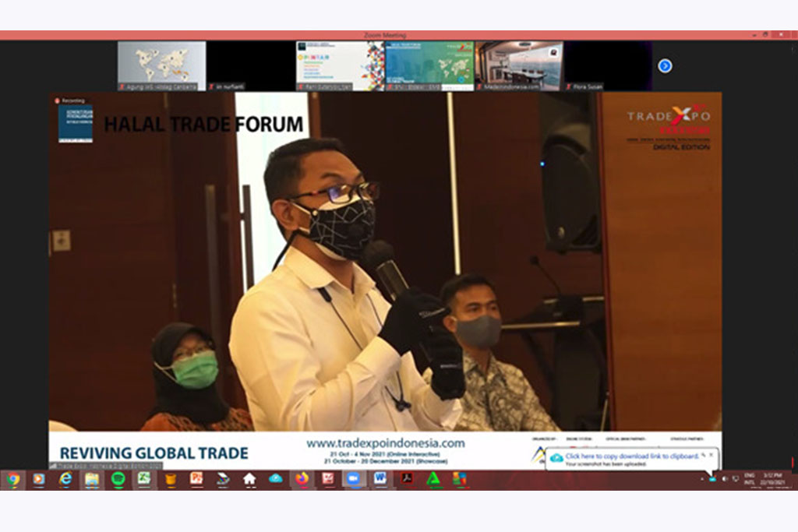This screenshot has height=532, width=798.
Task: Select Flora Susan's video thumbnail
Action: tap(608, 66)
